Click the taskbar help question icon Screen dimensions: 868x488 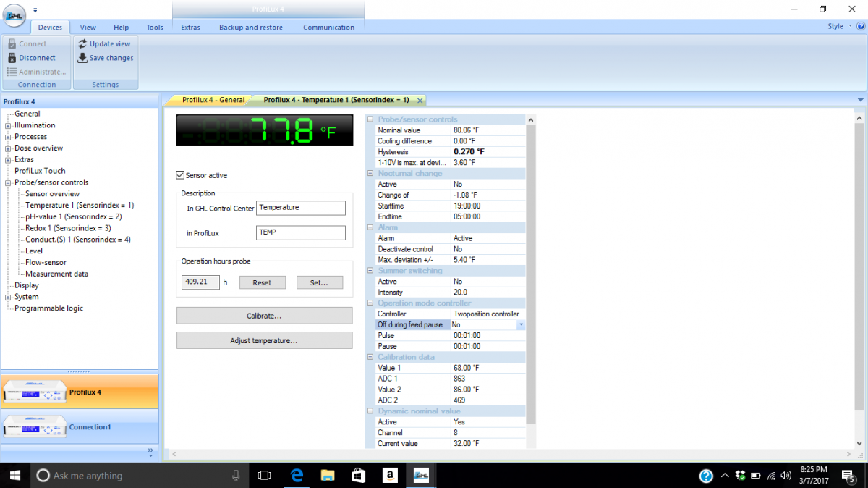pos(707,476)
